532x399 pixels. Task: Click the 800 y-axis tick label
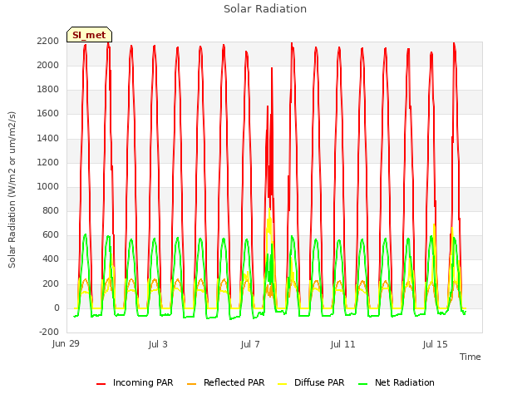pos(51,210)
